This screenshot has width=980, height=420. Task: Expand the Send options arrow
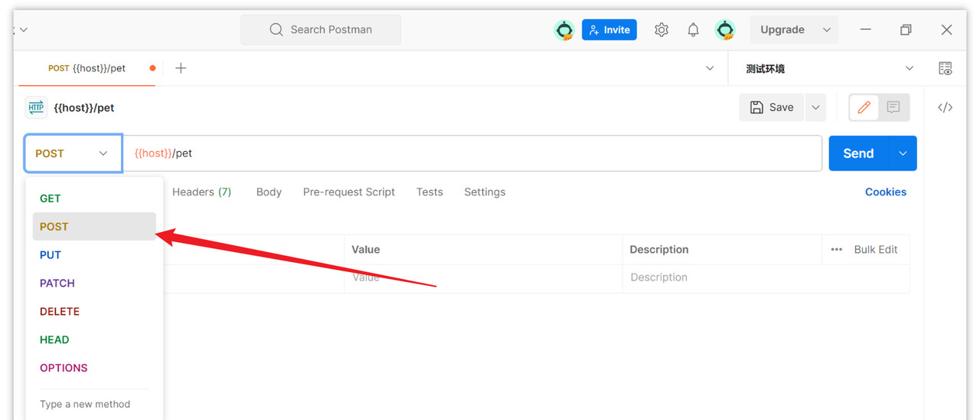[x=903, y=153]
